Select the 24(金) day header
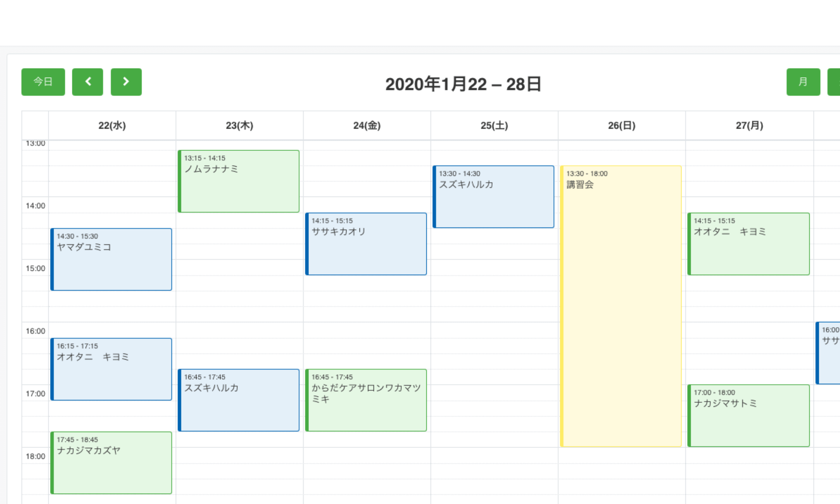This screenshot has height=504, width=840. pyautogui.click(x=367, y=126)
